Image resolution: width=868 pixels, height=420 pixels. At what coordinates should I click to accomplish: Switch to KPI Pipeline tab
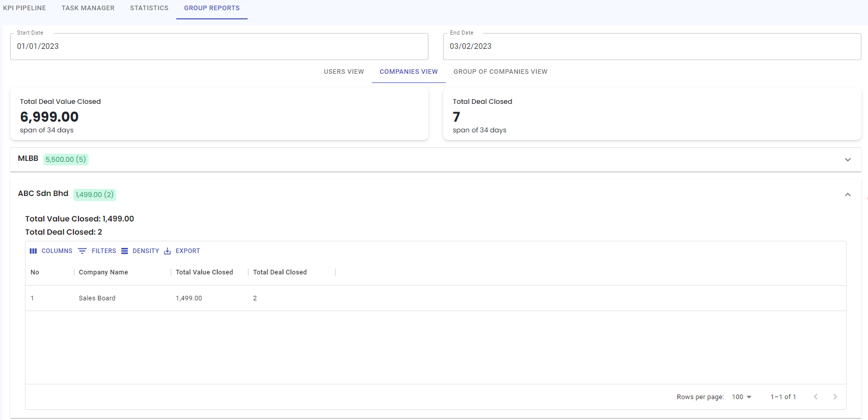coord(24,8)
